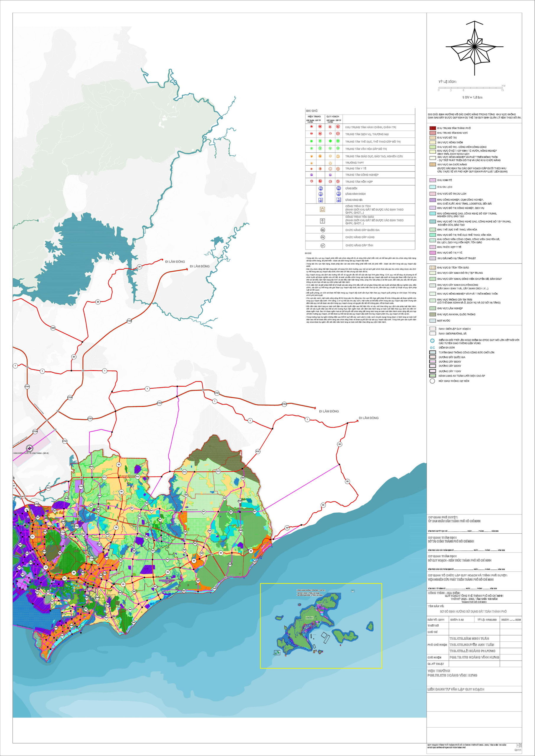
Task: Click the planned Trung tâm công nghiệp purple icon
Action: pyautogui.click(x=330, y=175)
